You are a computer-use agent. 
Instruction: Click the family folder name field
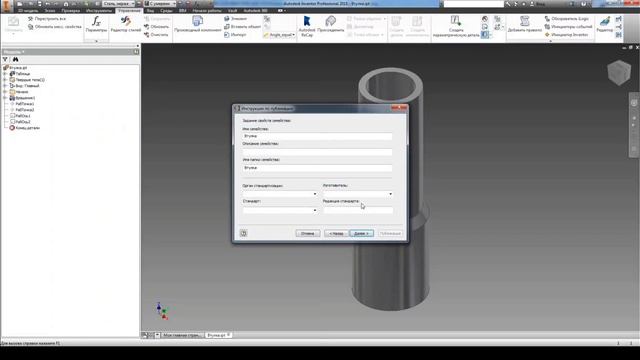[317, 168]
